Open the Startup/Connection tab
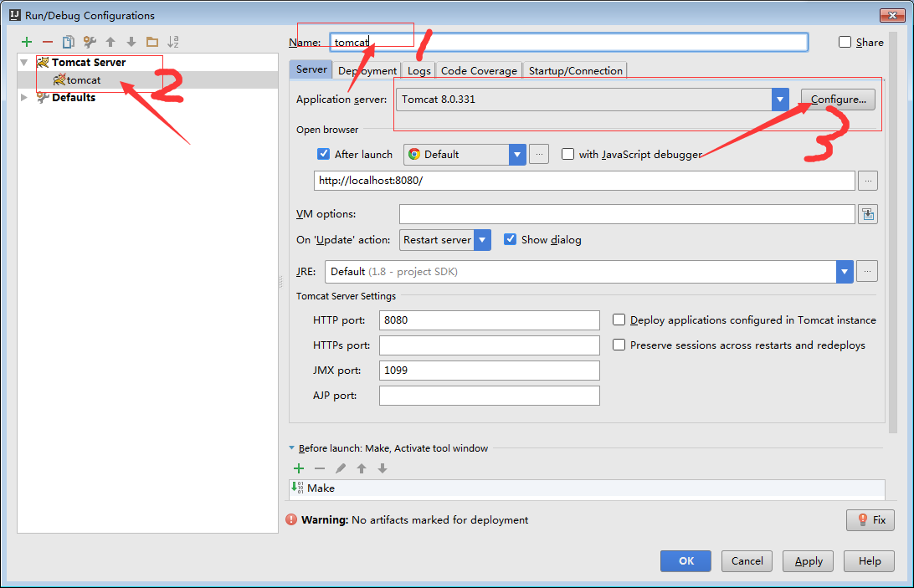This screenshot has height=588, width=914. pyautogui.click(x=575, y=70)
